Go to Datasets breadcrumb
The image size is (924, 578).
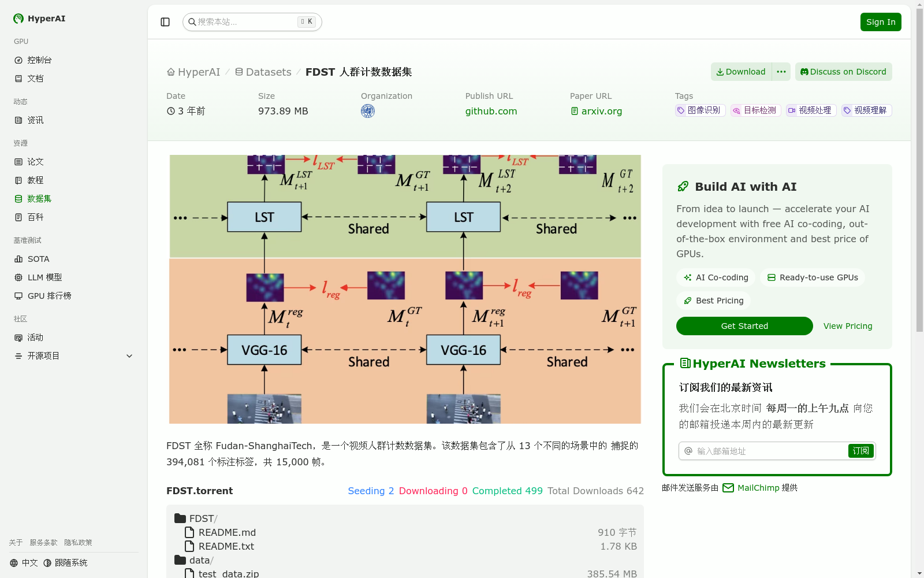tap(263, 72)
